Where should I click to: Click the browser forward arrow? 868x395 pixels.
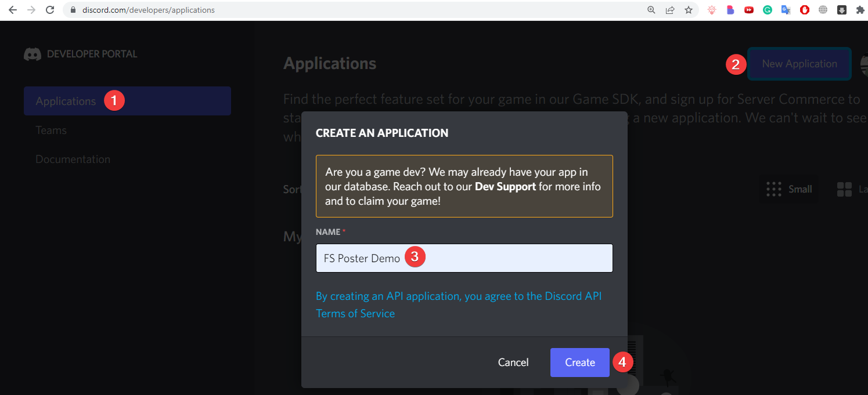pos(31,10)
